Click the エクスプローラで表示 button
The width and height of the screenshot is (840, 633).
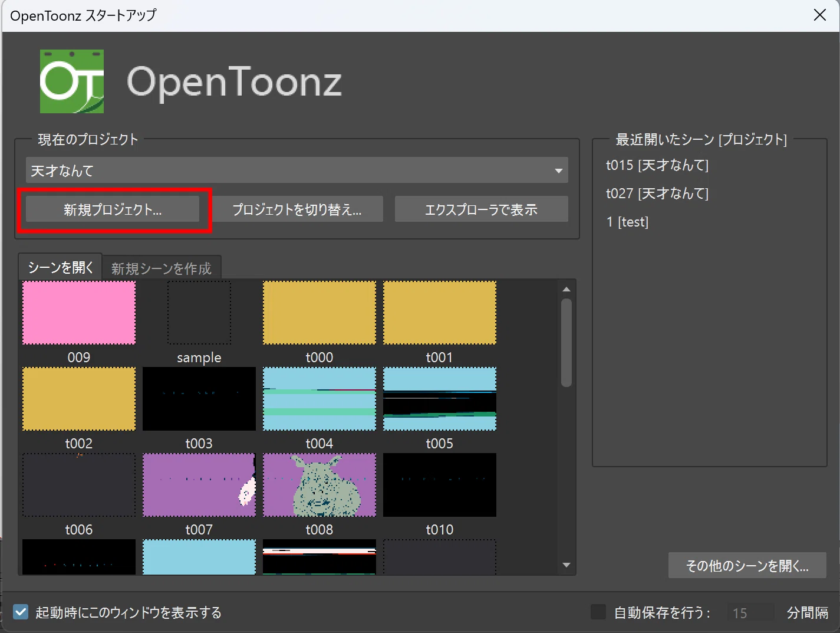click(481, 209)
